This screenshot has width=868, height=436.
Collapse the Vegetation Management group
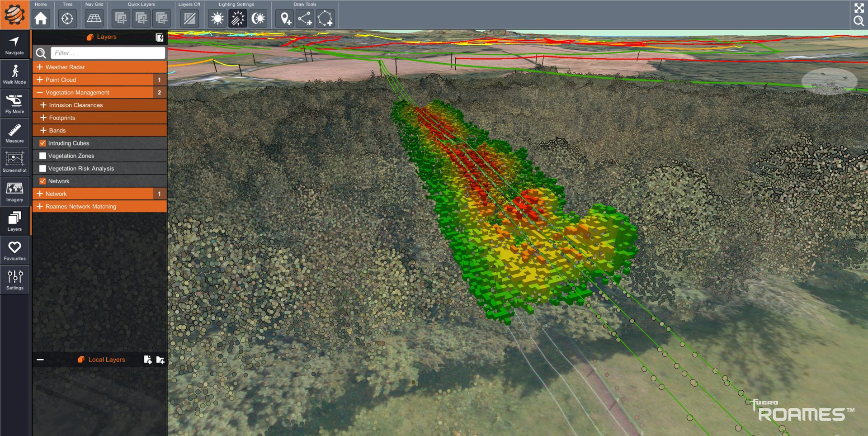tap(40, 92)
